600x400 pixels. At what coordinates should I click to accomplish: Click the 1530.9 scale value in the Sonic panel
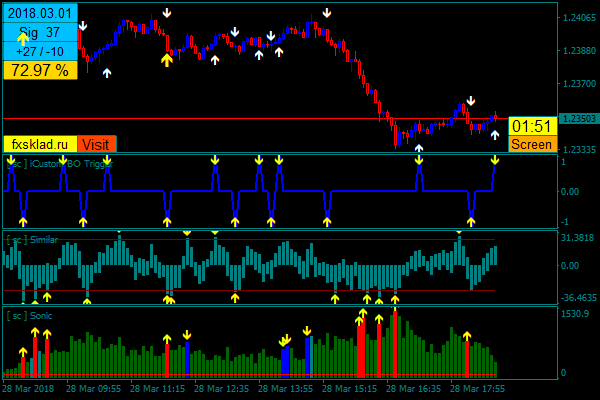pos(575,314)
